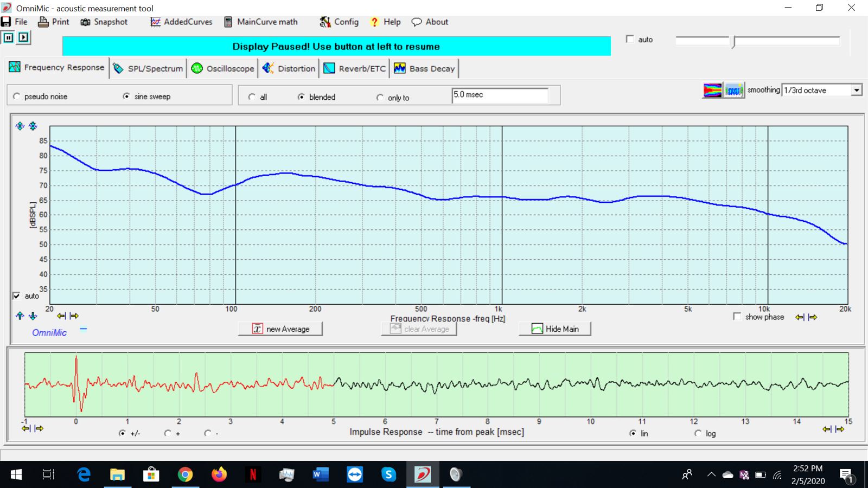Select log impulse response scale

click(x=698, y=433)
